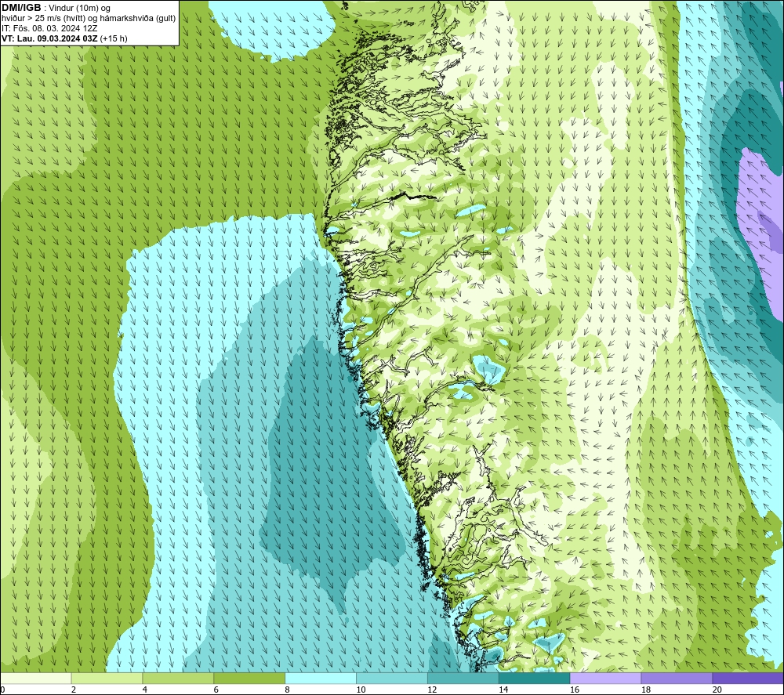
Task: Click the legend label '12'
Action: point(432,690)
